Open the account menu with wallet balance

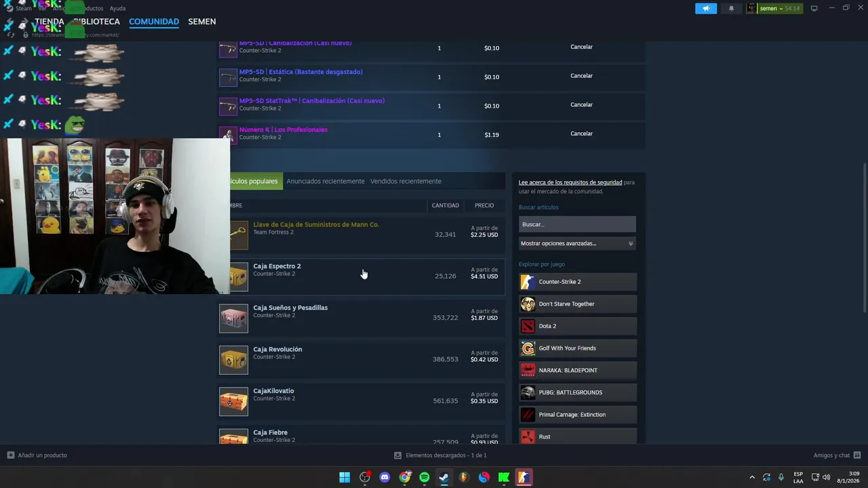pos(774,9)
